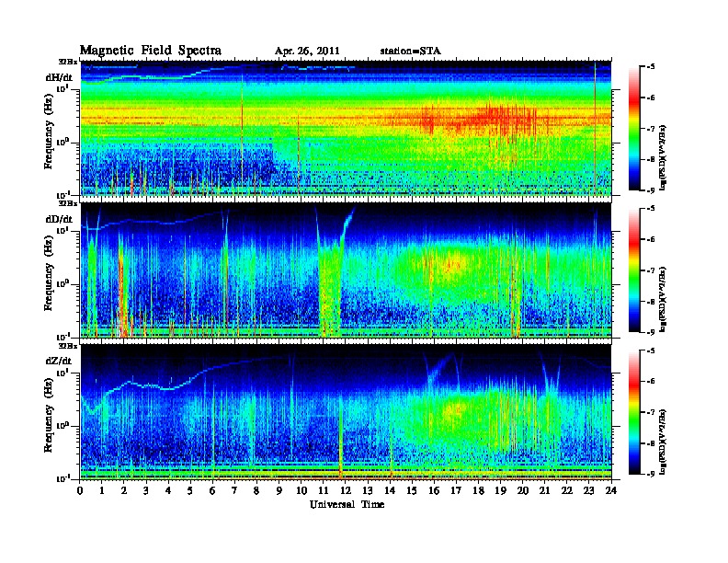Click '-5' value on dH/dt color scale
Screen dimensions: 728x563
tap(651, 67)
